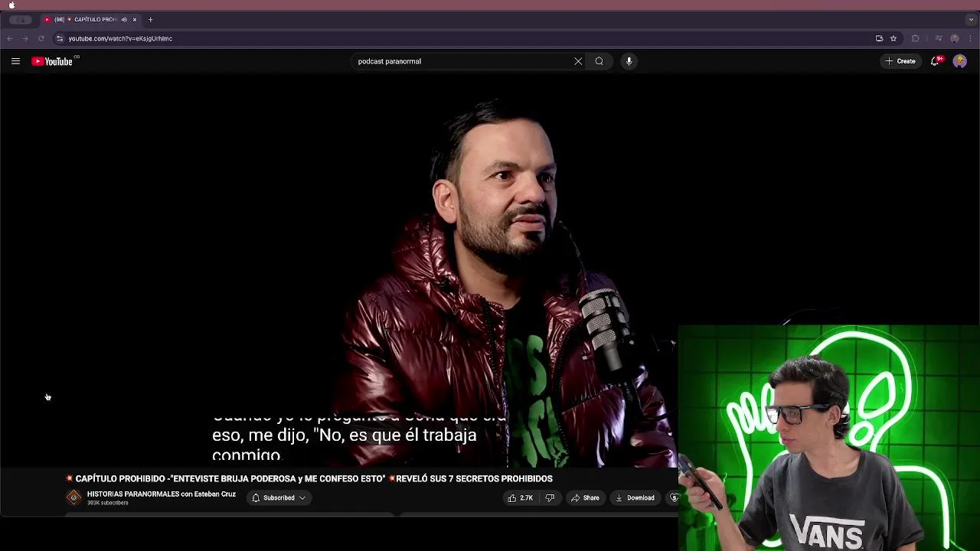
Task: Start voice search with microphone
Action: pos(629,61)
